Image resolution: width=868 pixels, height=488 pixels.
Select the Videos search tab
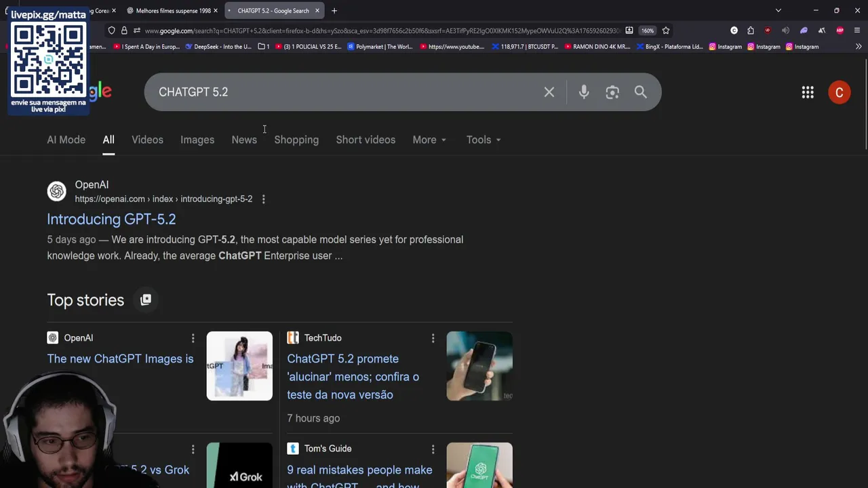pos(147,140)
